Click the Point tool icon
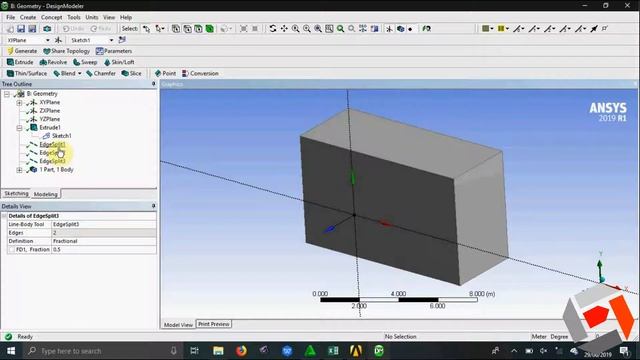Viewport: 640px width, 360px height. [158, 73]
